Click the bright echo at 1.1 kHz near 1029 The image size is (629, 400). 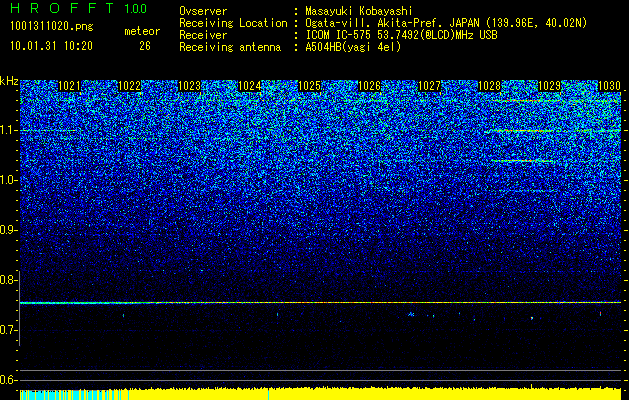[x=519, y=131]
